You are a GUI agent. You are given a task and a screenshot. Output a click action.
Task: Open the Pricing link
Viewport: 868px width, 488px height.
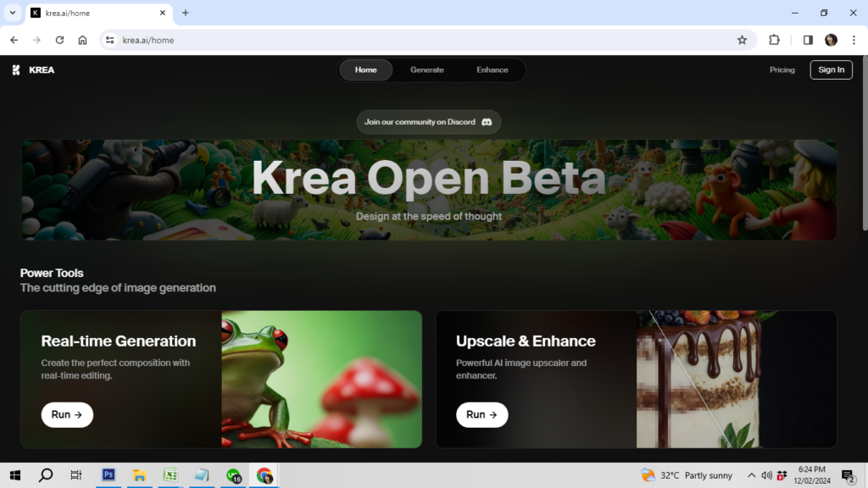point(782,70)
